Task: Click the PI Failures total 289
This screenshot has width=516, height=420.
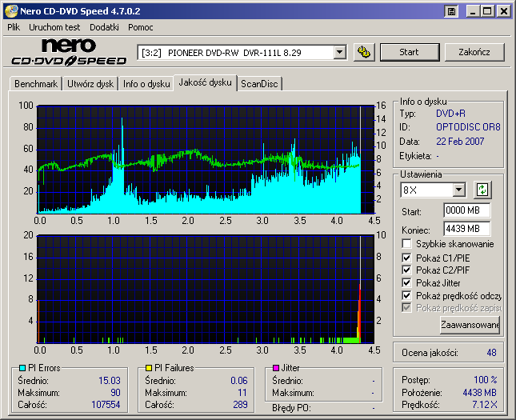Action: coord(240,405)
